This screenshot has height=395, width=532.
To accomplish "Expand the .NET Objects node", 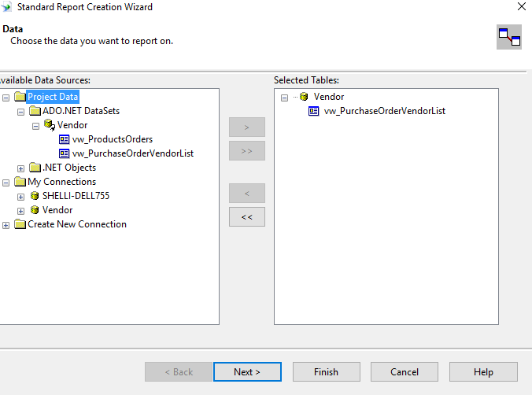I will pyautogui.click(x=20, y=168).
